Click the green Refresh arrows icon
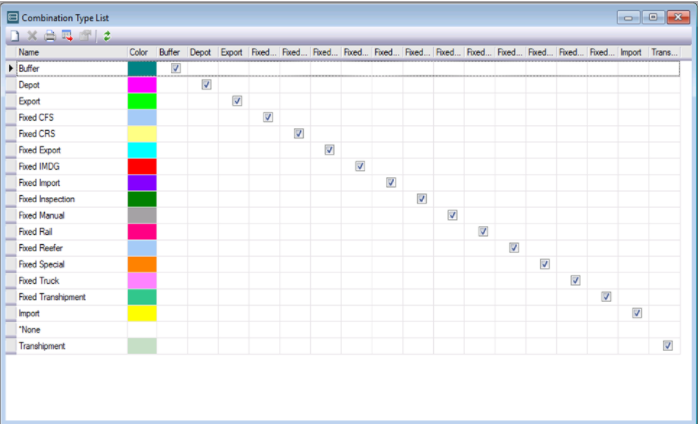The image size is (698, 434). [x=107, y=36]
